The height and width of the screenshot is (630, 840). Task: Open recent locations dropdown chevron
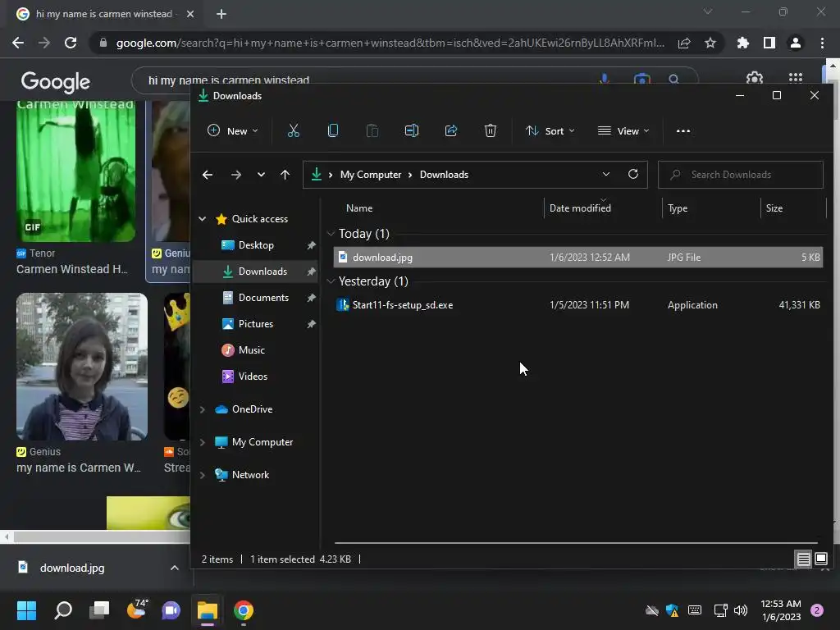coord(261,175)
